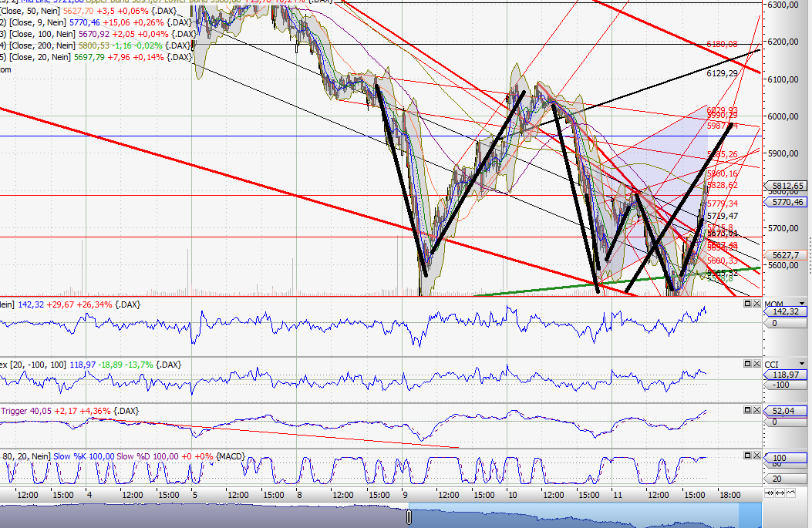Click the 142,32 momentum value tag
Viewport: 812px width, 528px height.
pyautogui.click(x=787, y=311)
